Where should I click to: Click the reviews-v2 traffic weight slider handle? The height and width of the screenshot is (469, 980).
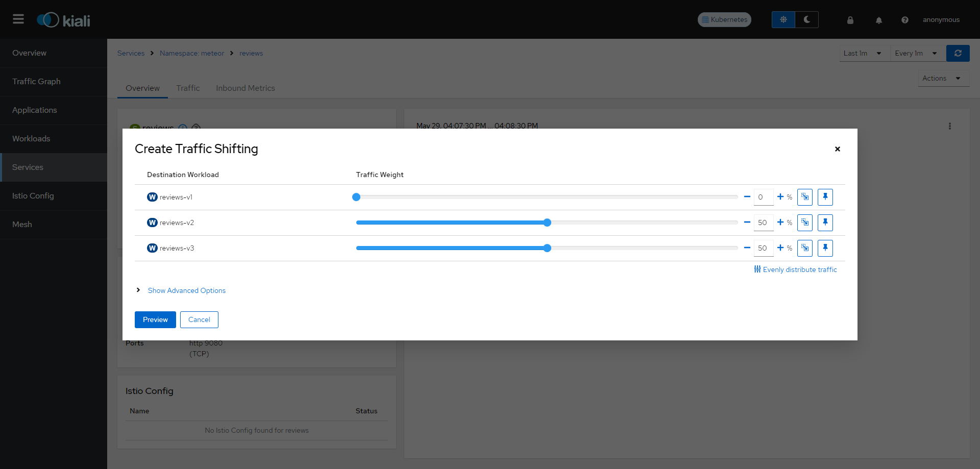pos(547,223)
